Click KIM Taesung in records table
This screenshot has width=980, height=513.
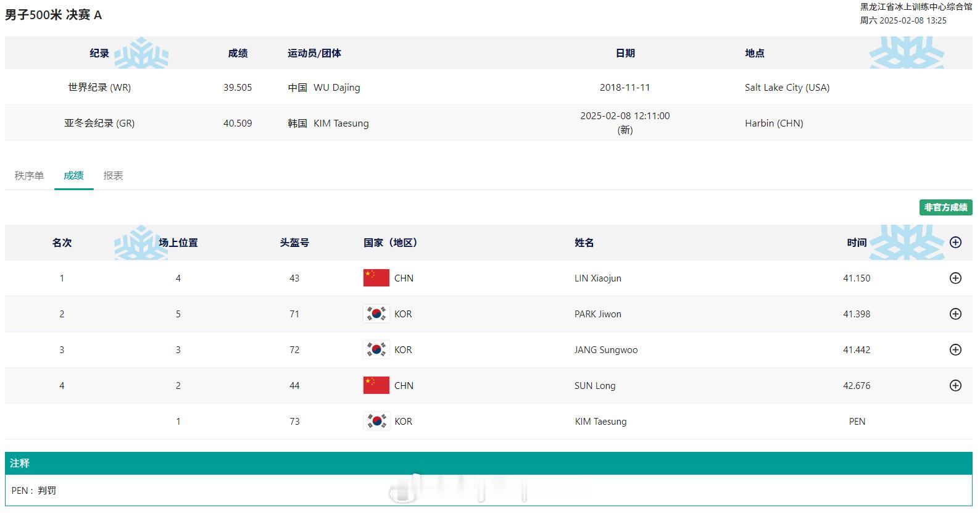click(341, 123)
